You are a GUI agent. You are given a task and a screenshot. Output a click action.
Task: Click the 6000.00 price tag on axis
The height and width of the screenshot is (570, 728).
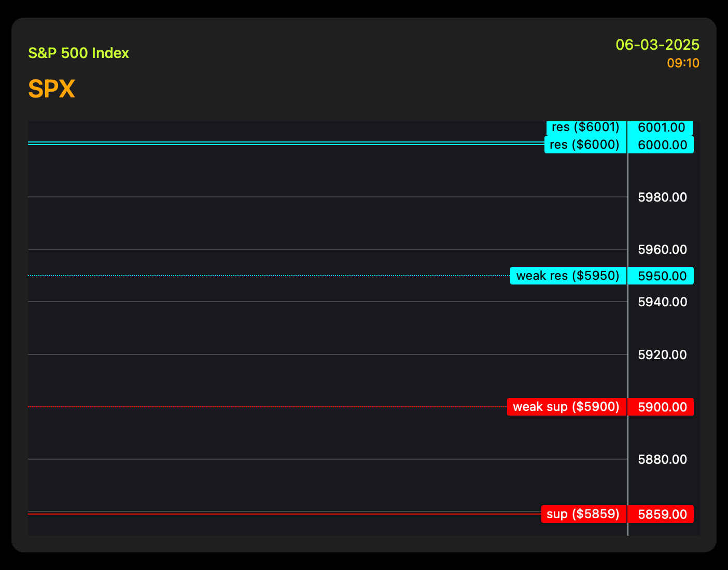tap(661, 145)
